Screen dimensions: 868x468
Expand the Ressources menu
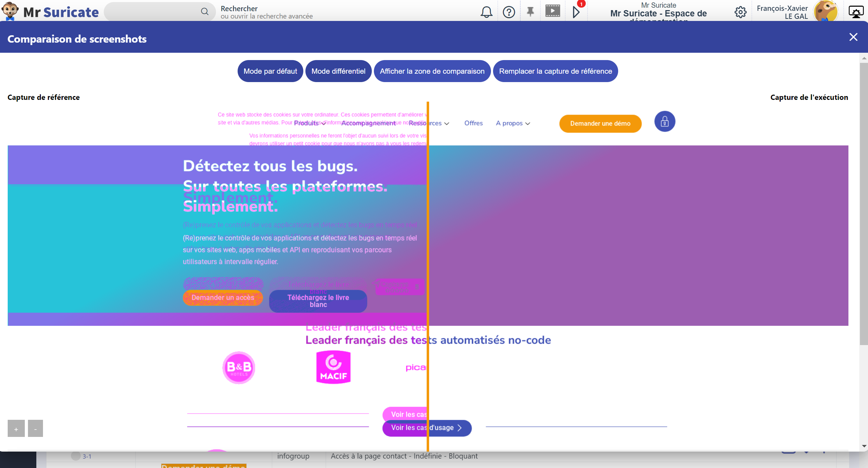[x=429, y=123]
